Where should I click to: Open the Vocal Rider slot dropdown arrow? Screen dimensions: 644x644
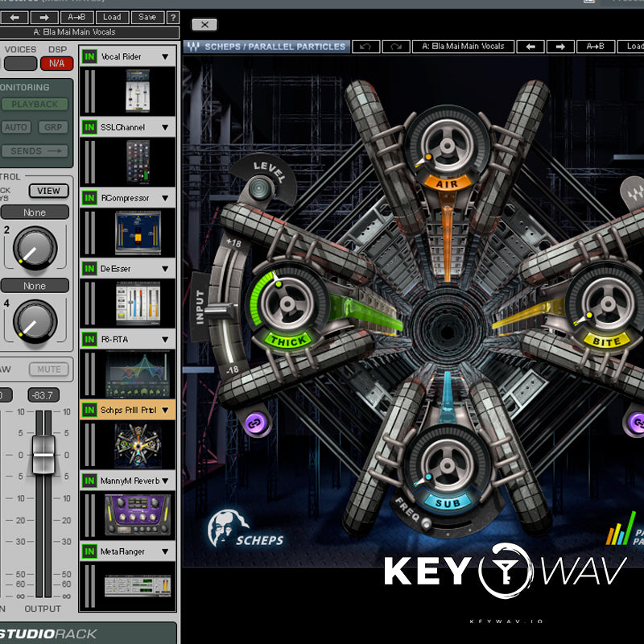pos(165,56)
